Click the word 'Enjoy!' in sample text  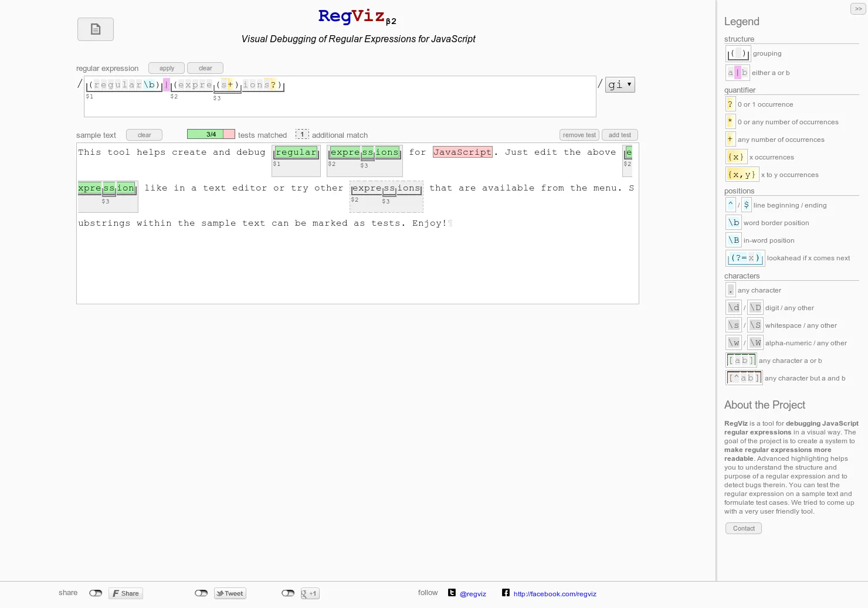point(429,223)
